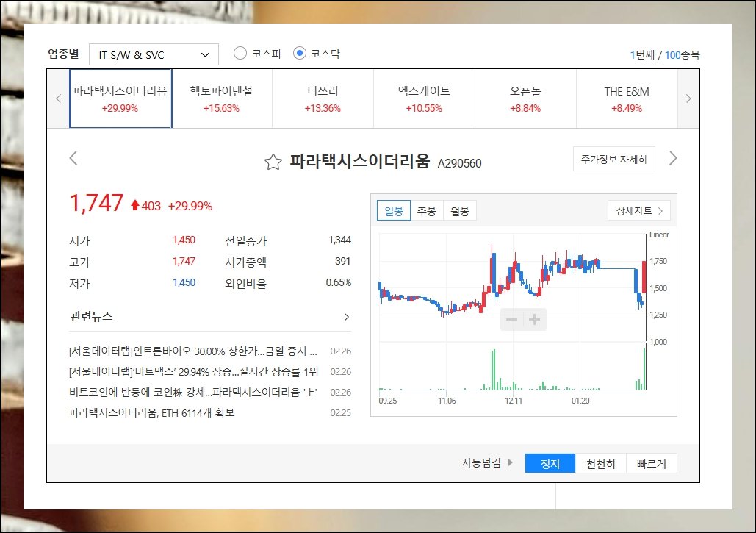The image size is (756, 533).
Task: Open news 비트코인에 반등에 코인株 강세
Action: coord(192,392)
